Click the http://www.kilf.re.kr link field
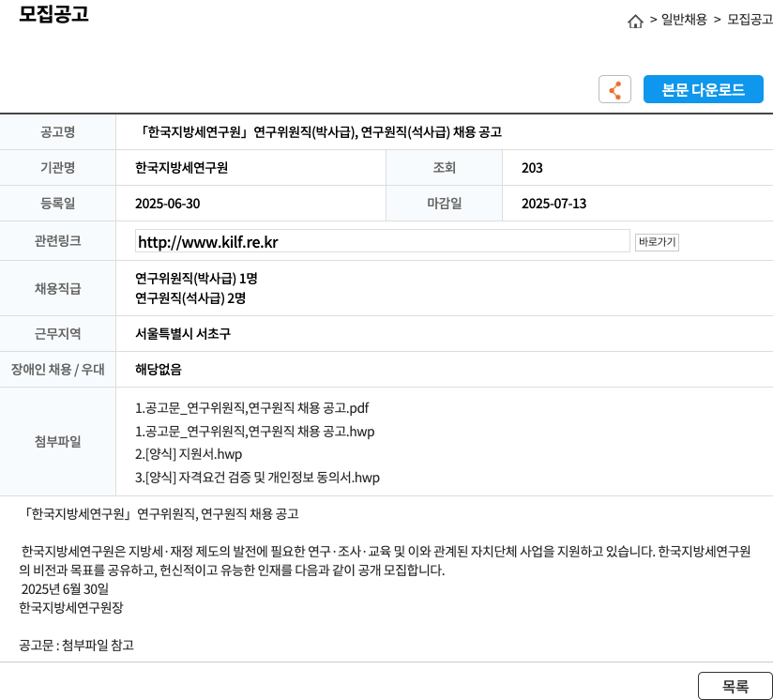 click(383, 241)
